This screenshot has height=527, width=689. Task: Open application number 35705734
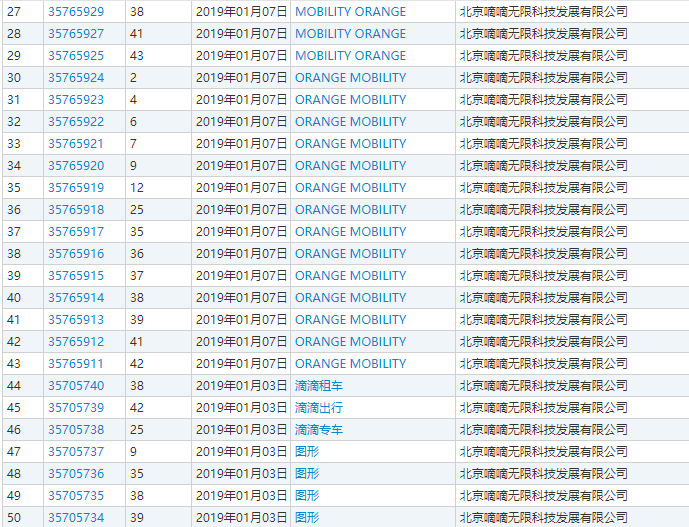pyautogui.click(x=76, y=517)
